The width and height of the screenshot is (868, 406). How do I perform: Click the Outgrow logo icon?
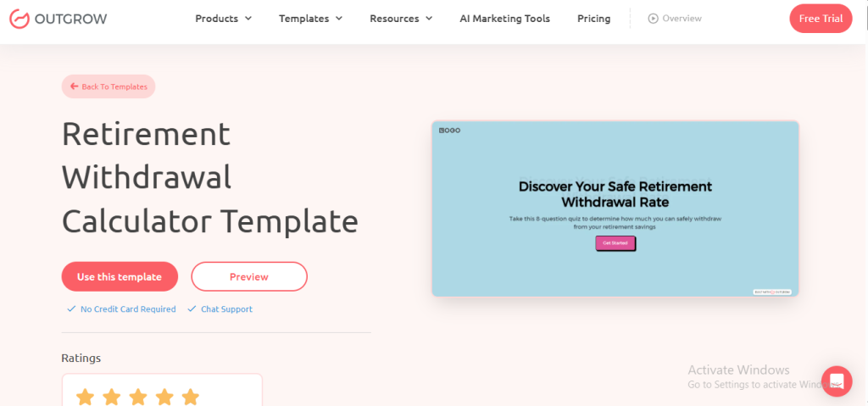point(19,19)
